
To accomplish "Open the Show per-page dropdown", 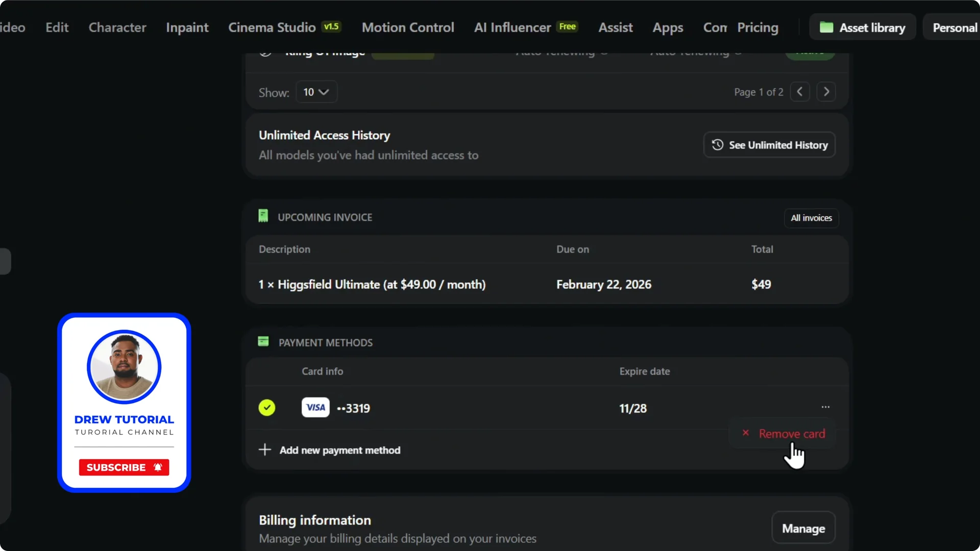I will click(316, 92).
